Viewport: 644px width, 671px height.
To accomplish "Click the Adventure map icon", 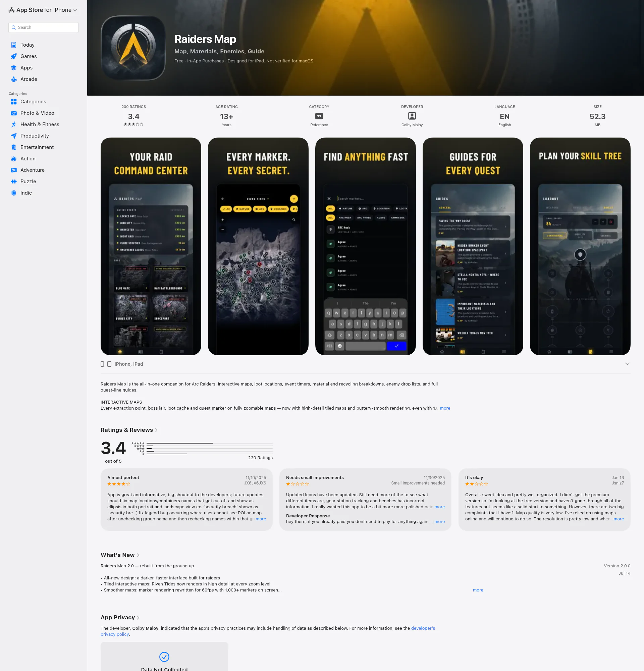I will pos(14,170).
